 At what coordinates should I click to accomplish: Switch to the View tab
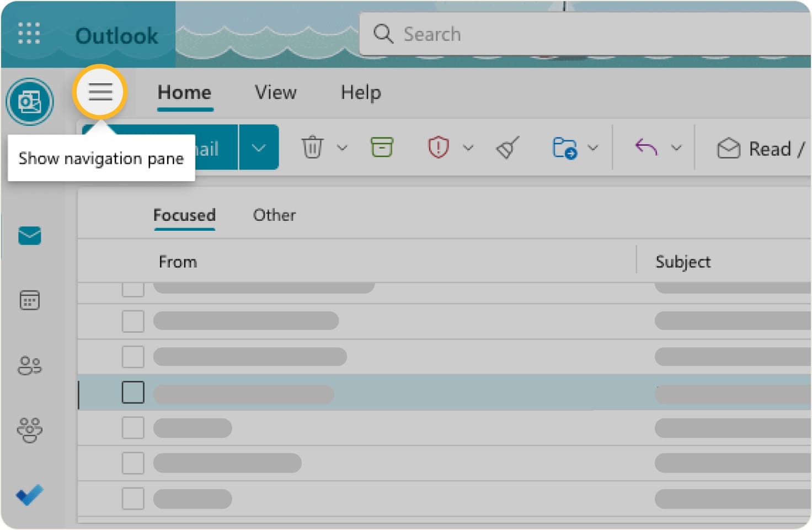[275, 92]
